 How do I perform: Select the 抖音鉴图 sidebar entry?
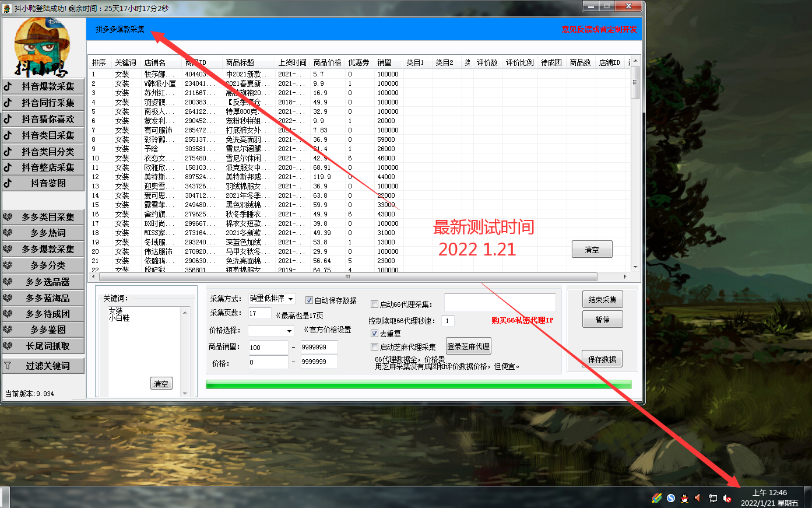pos(43,183)
